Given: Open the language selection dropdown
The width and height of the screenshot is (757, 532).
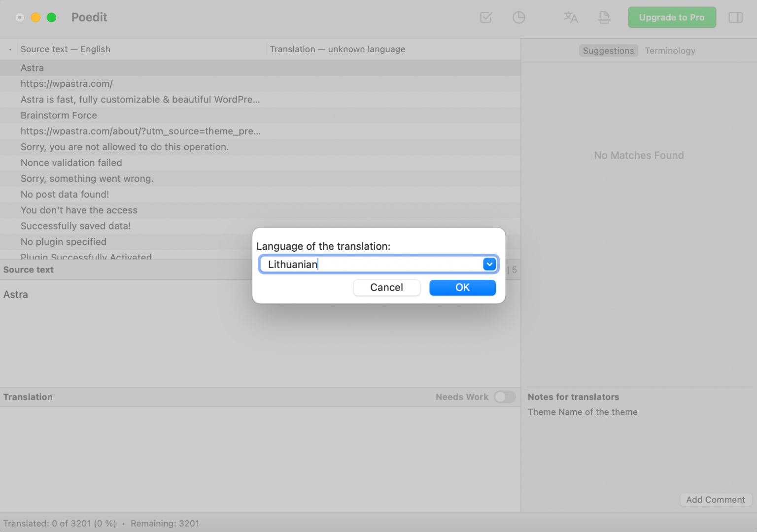Looking at the screenshot, I should coord(489,264).
